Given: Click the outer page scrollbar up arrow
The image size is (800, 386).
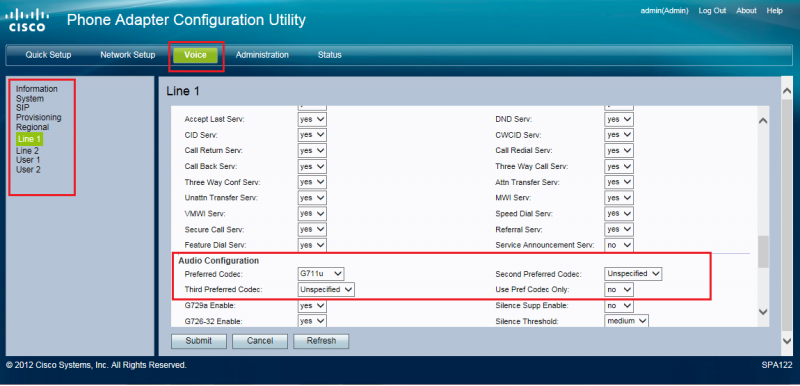Looking at the screenshot, I should point(787,91).
